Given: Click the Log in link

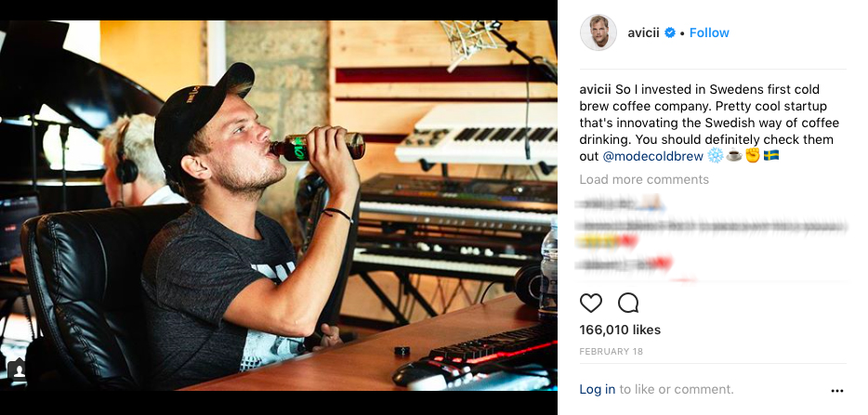Looking at the screenshot, I should point(597,390).
